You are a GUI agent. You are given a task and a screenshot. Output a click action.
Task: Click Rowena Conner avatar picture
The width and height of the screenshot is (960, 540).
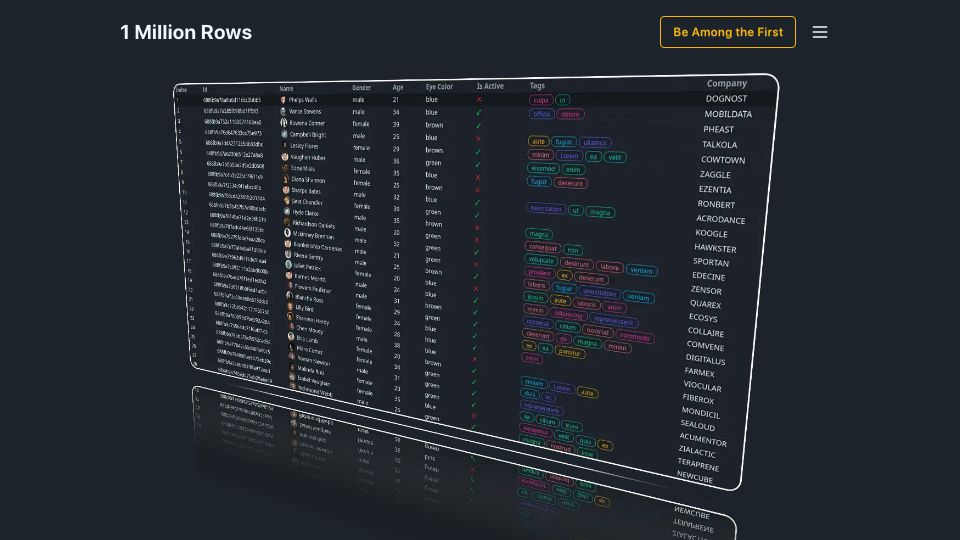pyautogui.click(x=283, y=122)
